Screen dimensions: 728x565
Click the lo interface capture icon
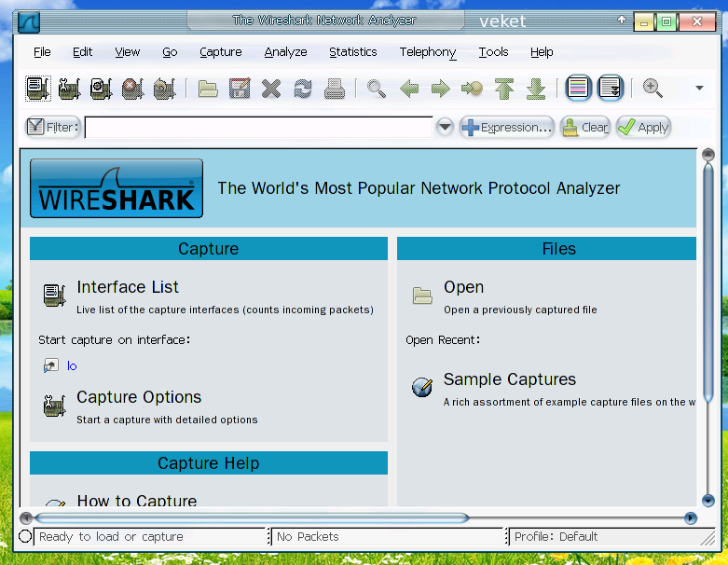(50, 365)
